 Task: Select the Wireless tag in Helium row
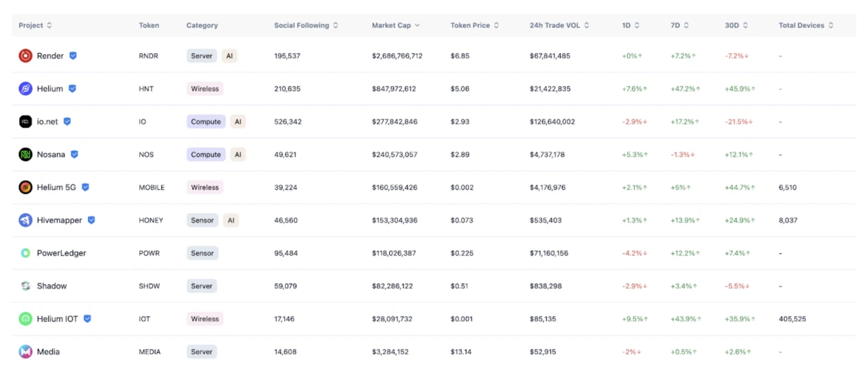coord(204,88)
